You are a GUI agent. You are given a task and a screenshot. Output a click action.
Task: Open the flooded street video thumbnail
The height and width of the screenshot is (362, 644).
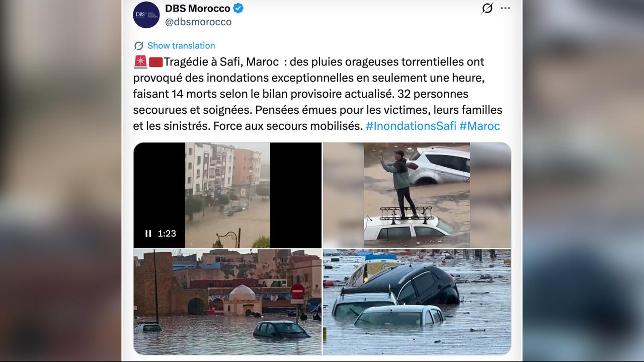227,195
